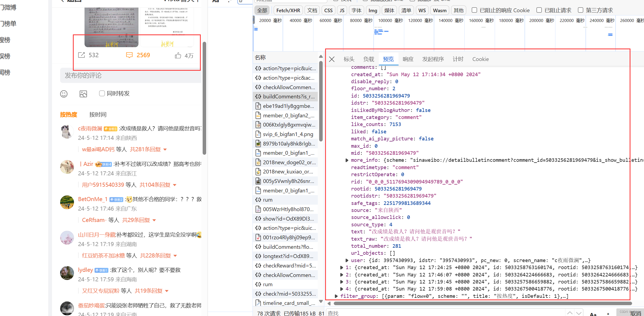Open the Cookie tab

point(481,59)
